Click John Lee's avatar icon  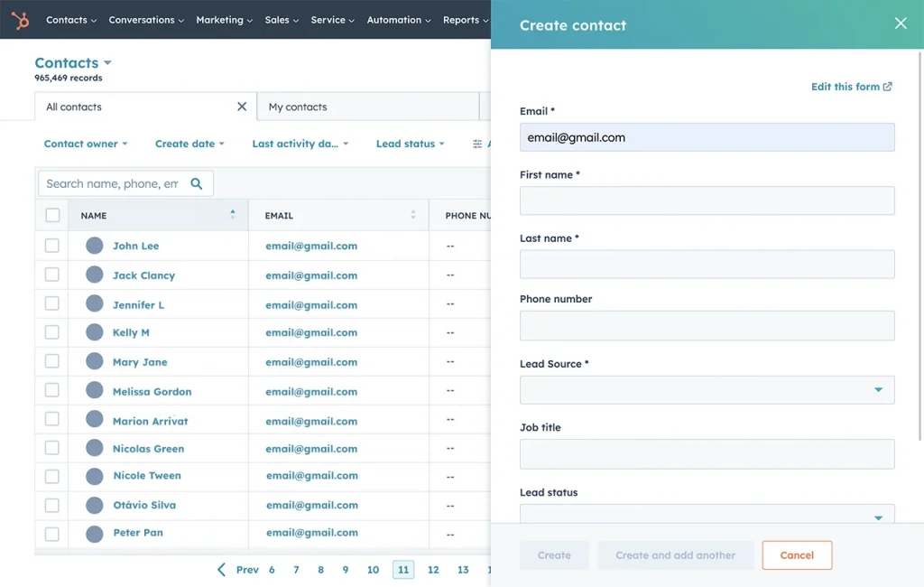(95, 246)
